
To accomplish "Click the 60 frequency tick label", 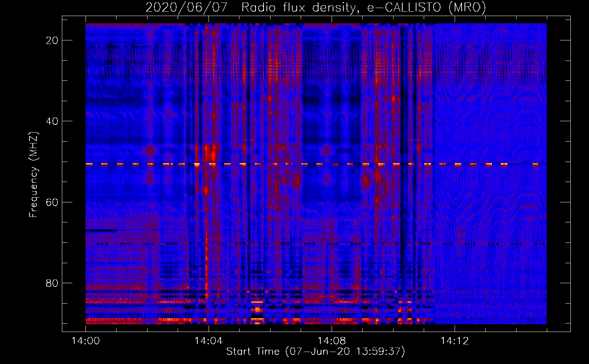I will [x=52, y=202].
